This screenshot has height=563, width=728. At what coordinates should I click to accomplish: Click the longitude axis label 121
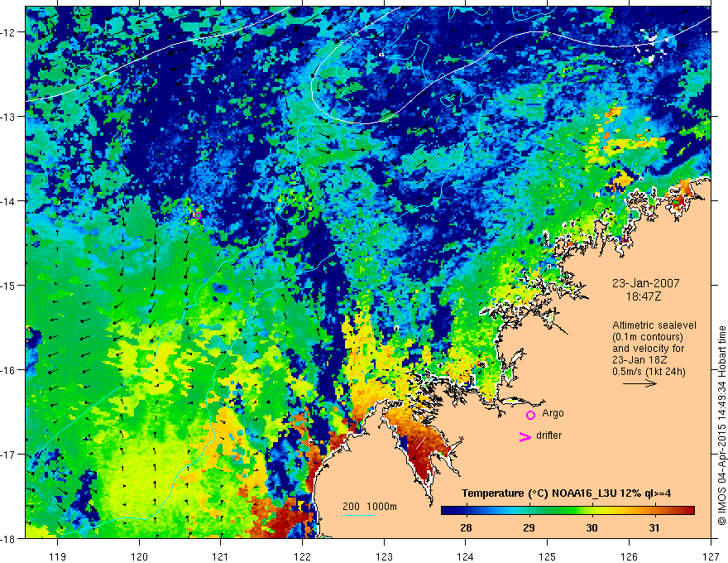pyautogui.click(x=221, y=556)
